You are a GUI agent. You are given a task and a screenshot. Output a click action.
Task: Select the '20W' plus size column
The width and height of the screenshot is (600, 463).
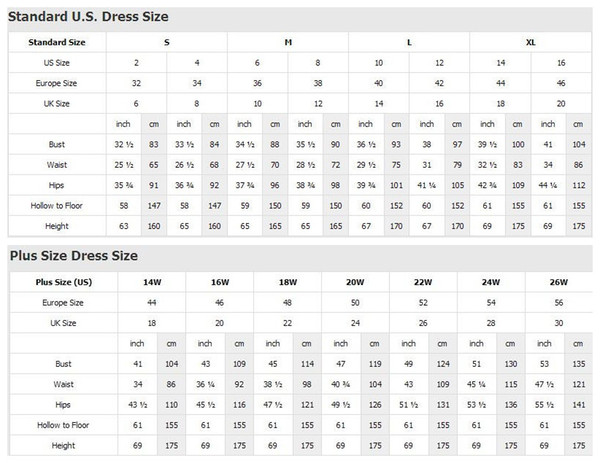click(357, 281)
